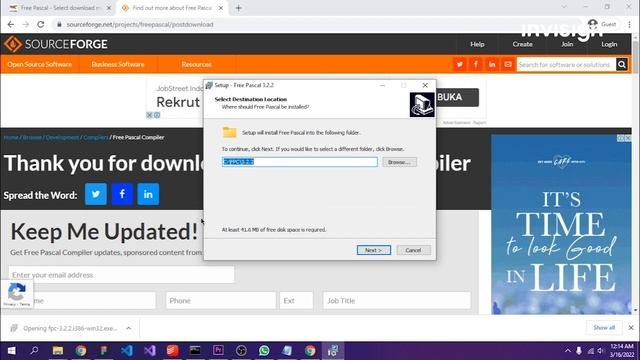The width and height of the screenshot is (640, 360).
Task: Open Windows taskbar search
Action: click(x=34, y=351)
